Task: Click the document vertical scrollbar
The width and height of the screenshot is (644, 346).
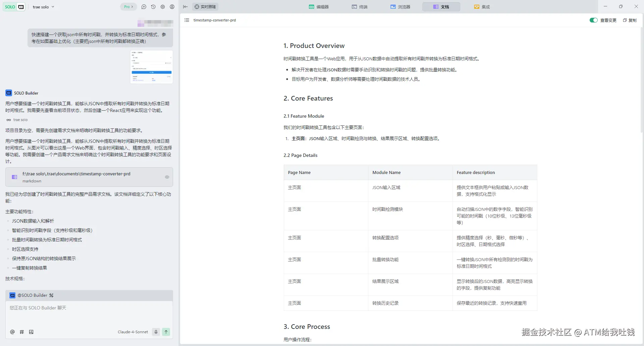Action: click(642, 80)
